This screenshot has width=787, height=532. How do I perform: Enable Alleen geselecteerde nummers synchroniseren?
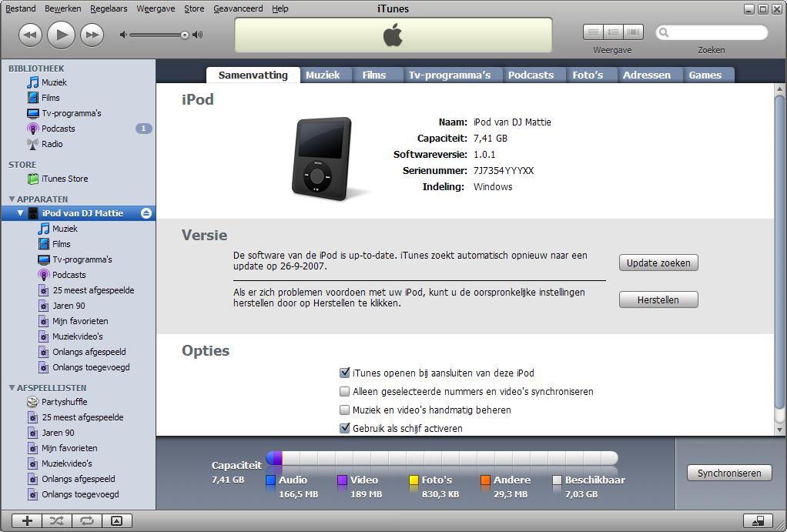point(344,391)
